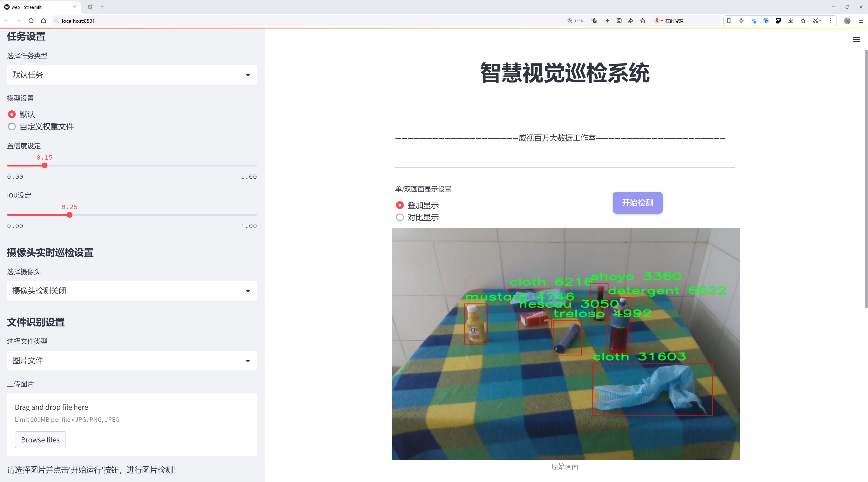Image resolution: width=868 pixels, height=482 pixels.
Task: Select the 自定义权重文件 radio option
Action: (x=12, y=127)
